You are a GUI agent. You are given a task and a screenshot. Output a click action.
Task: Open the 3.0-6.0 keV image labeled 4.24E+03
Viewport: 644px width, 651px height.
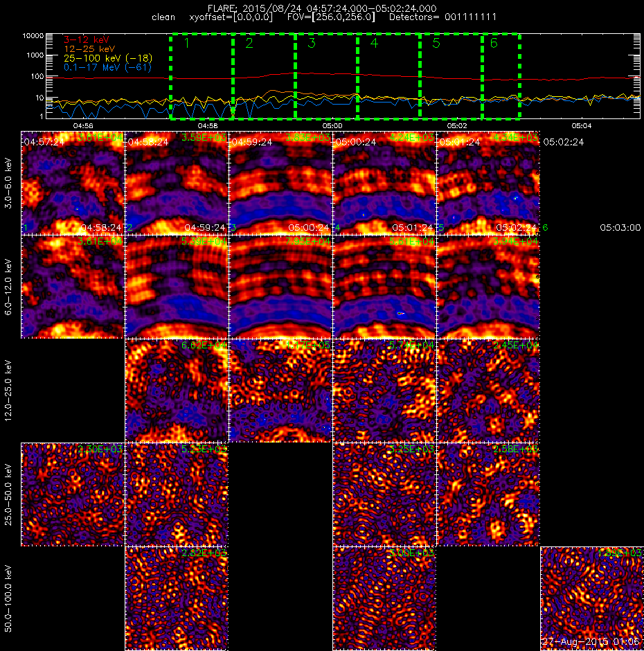[x=384, y=183]
